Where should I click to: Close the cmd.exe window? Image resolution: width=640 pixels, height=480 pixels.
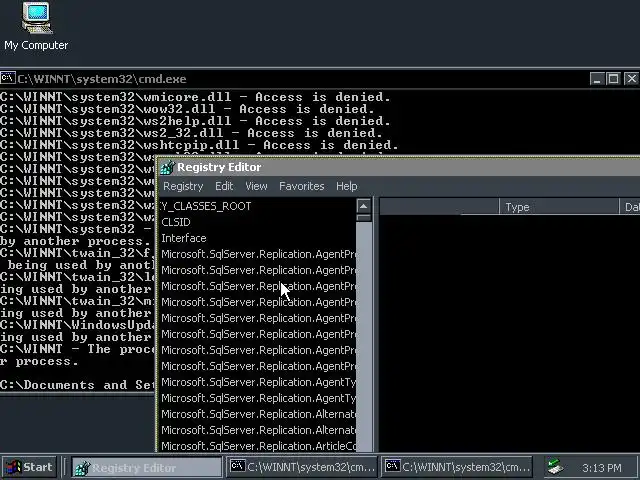[631, 78]
